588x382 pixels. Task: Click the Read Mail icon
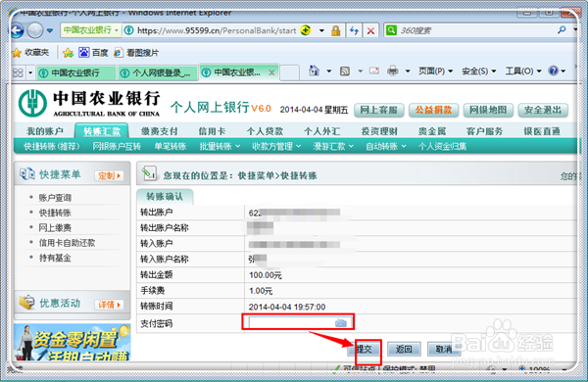coord(374,71)
